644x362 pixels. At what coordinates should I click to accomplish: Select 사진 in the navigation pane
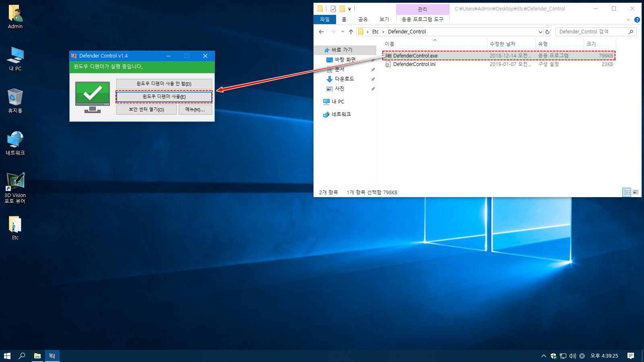(340, 88)
